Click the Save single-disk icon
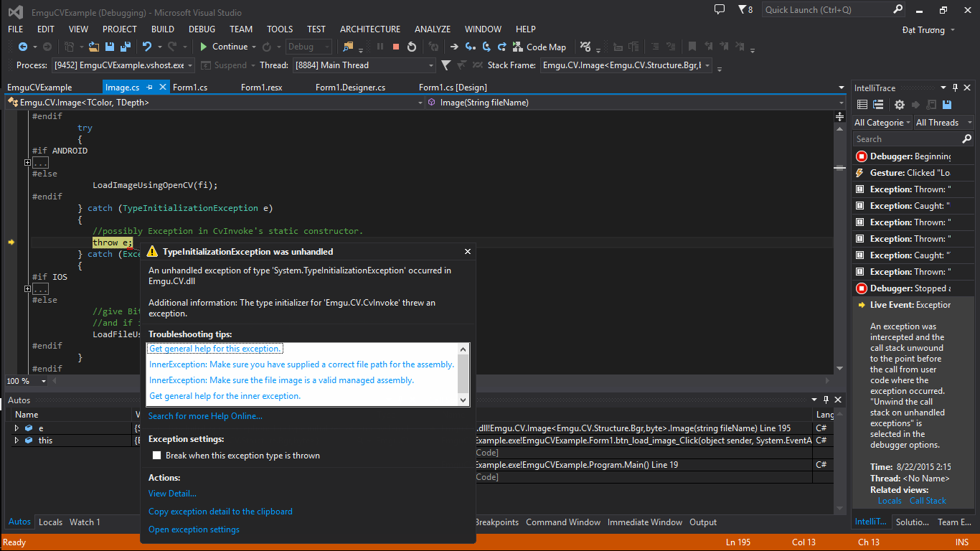This screenshot has width=980, height=551. click(x=110, y=47)
